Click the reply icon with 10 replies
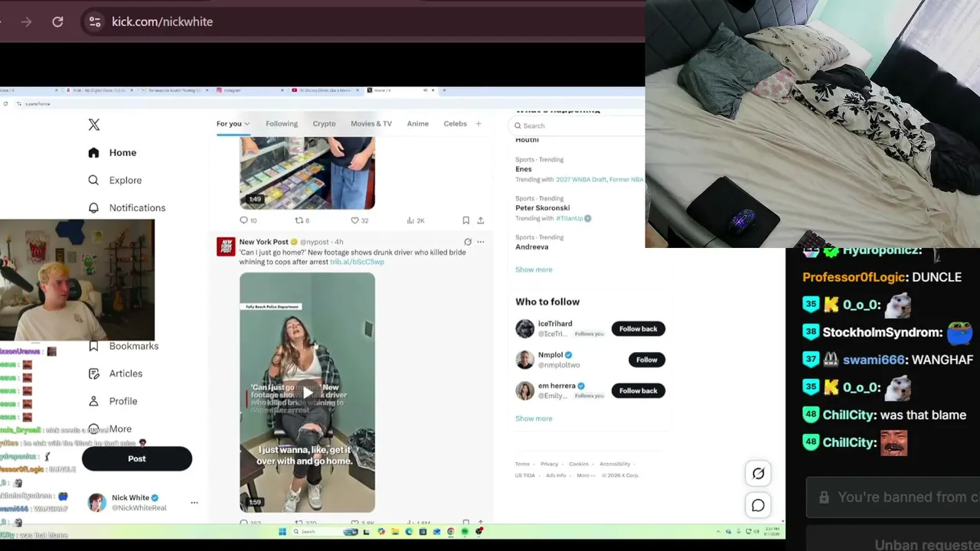 (x=243, y=220)
